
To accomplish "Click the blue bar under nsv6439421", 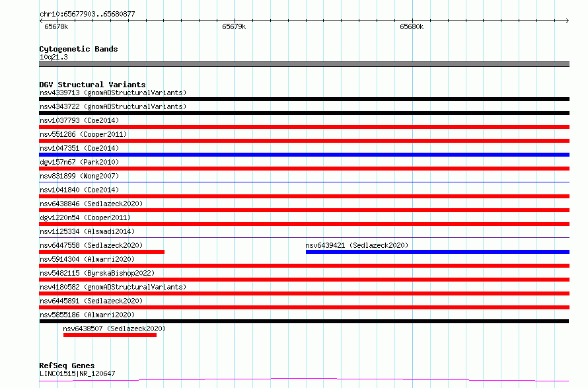I will (437, 252).
